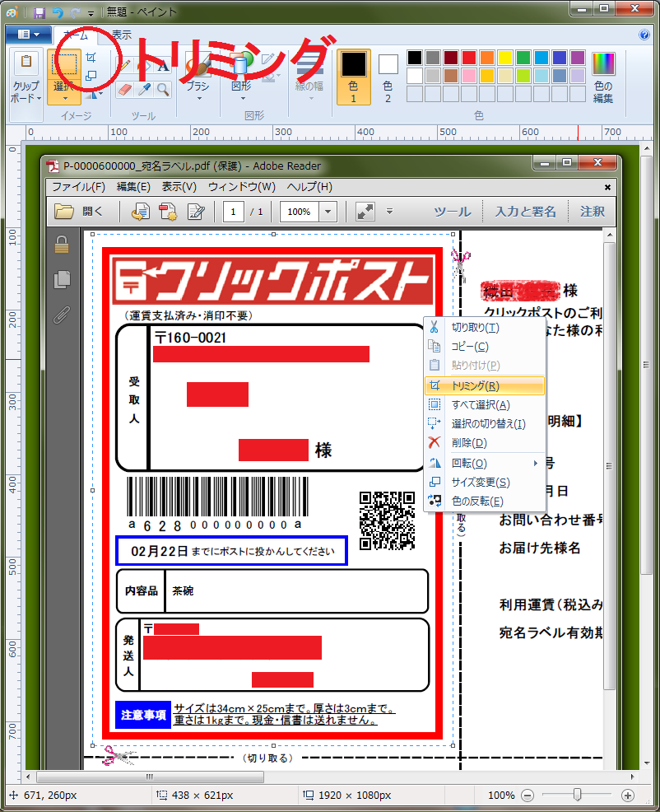Choose すべて選択(A) from the context menu
This screenshot has height=812, width=660.
[485, 405]
